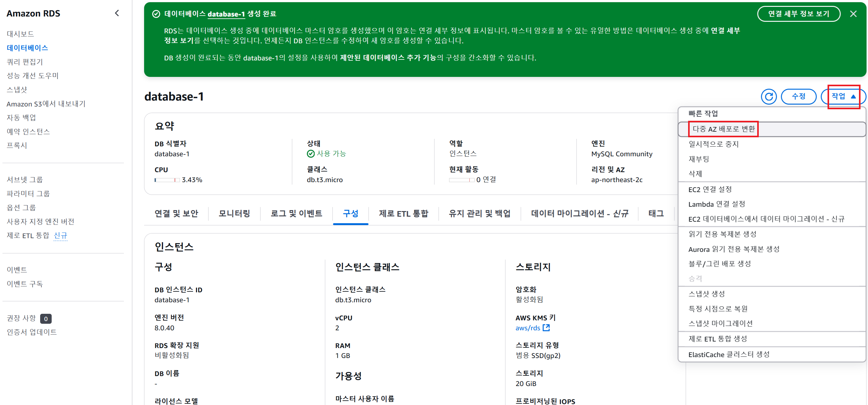Click the refresh icon button
The width and height of the screenshot is (868, 405).
[769, 97]
